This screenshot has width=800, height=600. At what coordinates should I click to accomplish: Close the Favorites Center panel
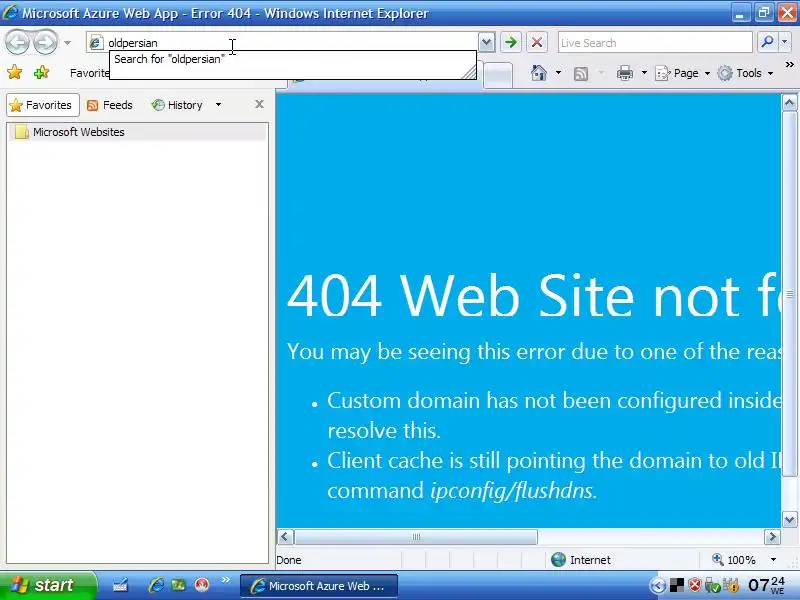pos(259,105)
